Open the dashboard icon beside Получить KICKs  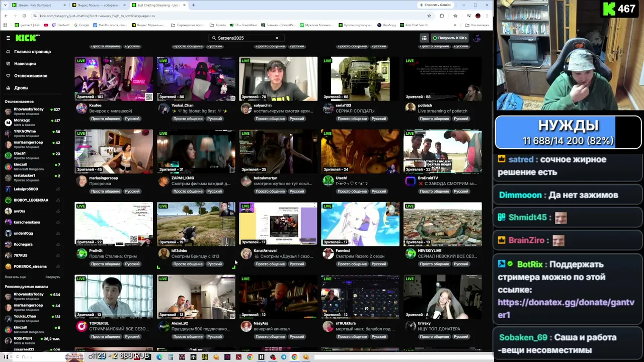[x=424, y=38]
